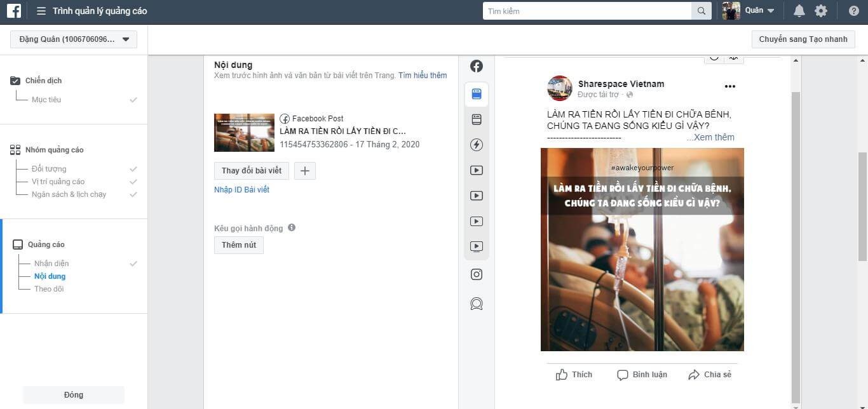Open the notifications bell
The image size is (868, 409).
(799, 11)
